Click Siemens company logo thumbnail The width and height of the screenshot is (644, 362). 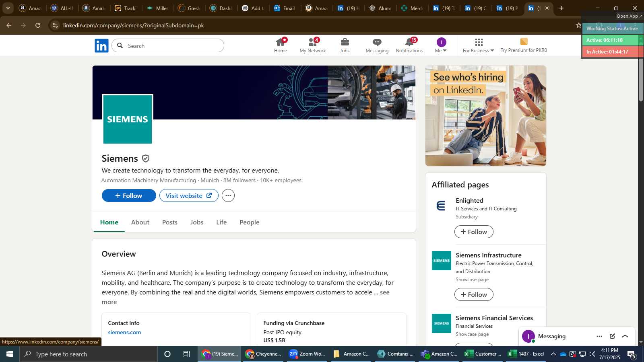(x=128, y=119)
